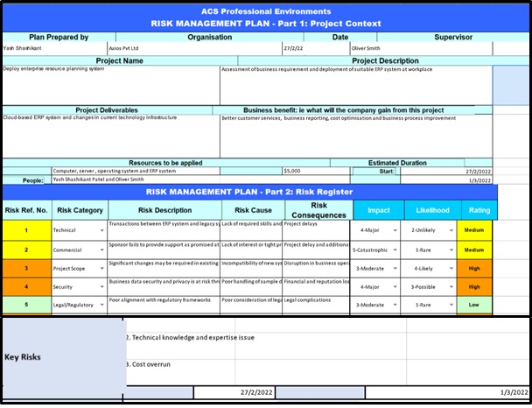
Task: Click the Business data security and privacy cell
Action: click(164, 287)
